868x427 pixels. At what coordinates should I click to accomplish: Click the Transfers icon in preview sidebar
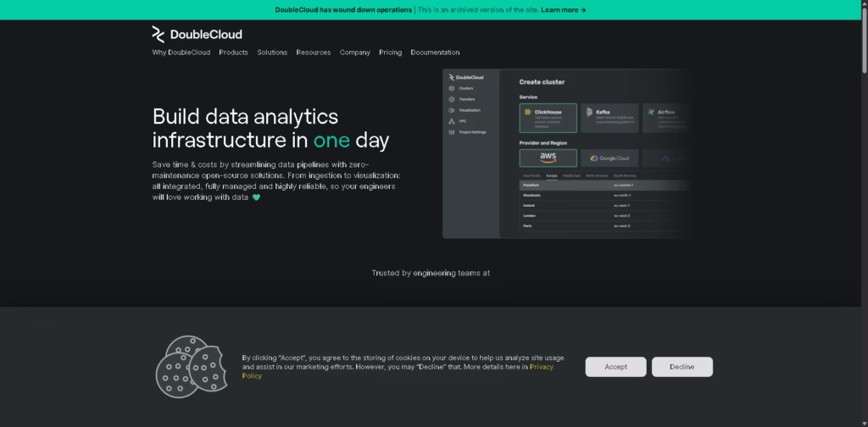[x=452, y=99]
